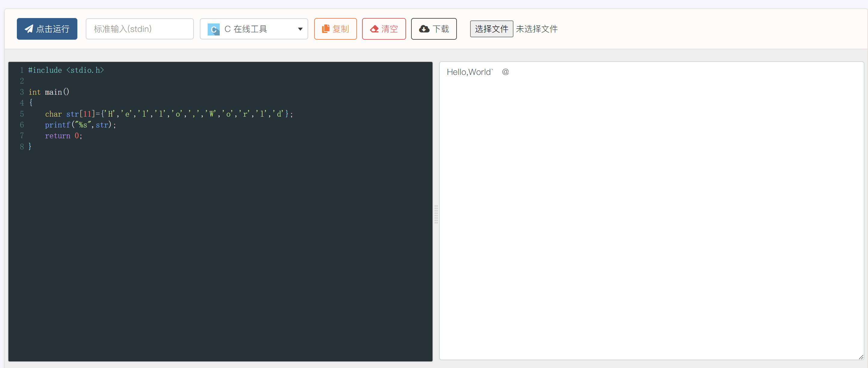Viewport: 868px width, 368px height.
Task: Click the 未选择文件 label
Action: [536, 29]
